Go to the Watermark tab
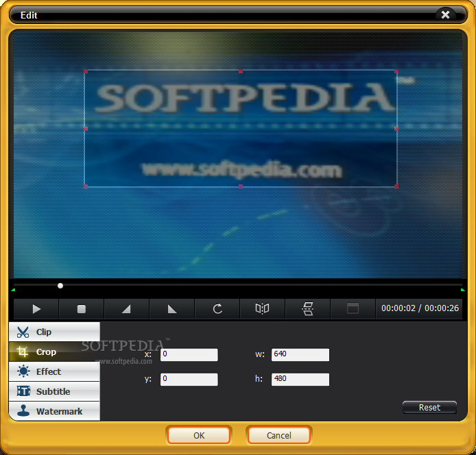The height and width of the screenshot is (455, 476). (x=54, y=411)
